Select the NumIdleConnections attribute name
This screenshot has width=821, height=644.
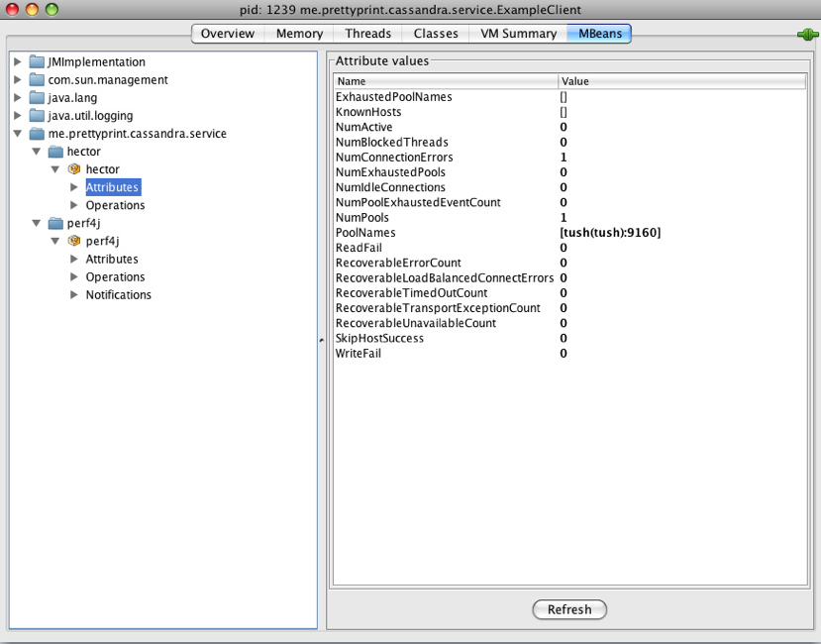tap(390, 187)
